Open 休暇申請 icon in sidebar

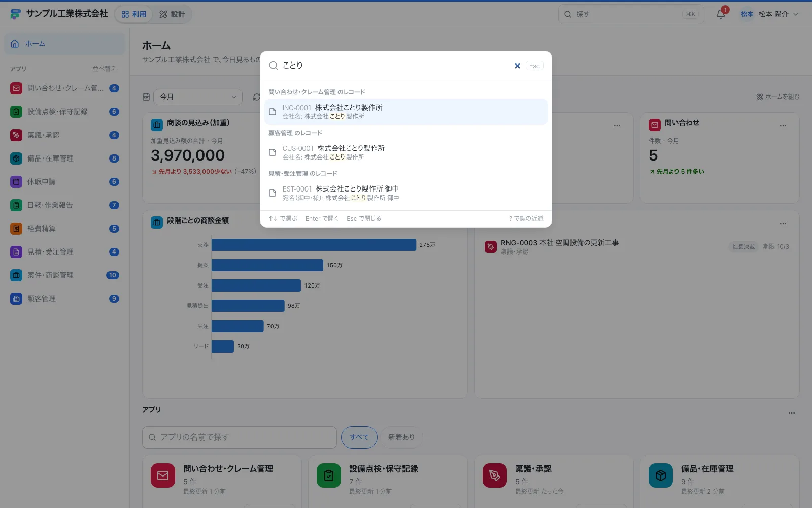click(x=16, y=182)
